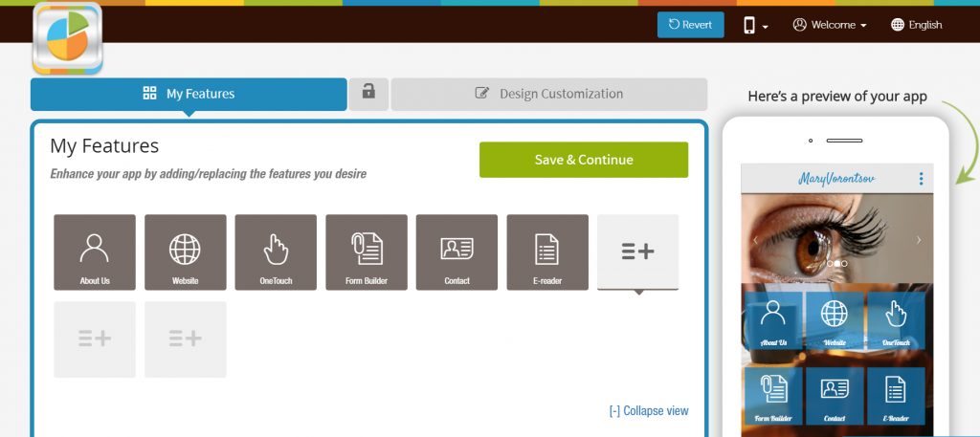The image size is (980, 437).
Task: Switch to the My Features tab
Action: tap(189, 95)
